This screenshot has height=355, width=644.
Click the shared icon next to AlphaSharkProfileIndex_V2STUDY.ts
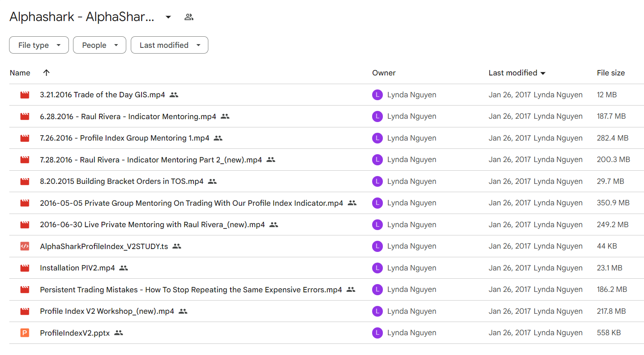click(x=177, y=246)
